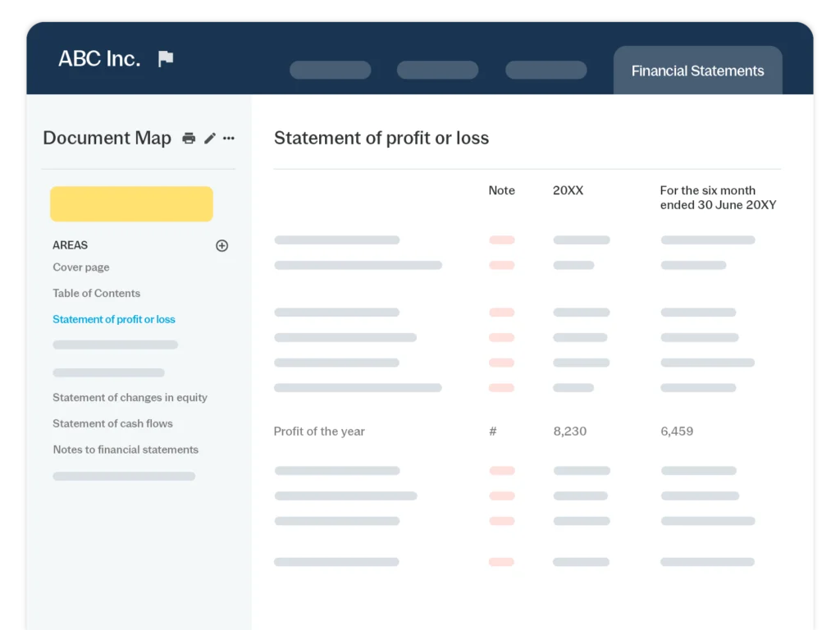Click the pencil edit icon in Document Map
The width and height of the screenshot is (840, 630).
pos(210,139)
